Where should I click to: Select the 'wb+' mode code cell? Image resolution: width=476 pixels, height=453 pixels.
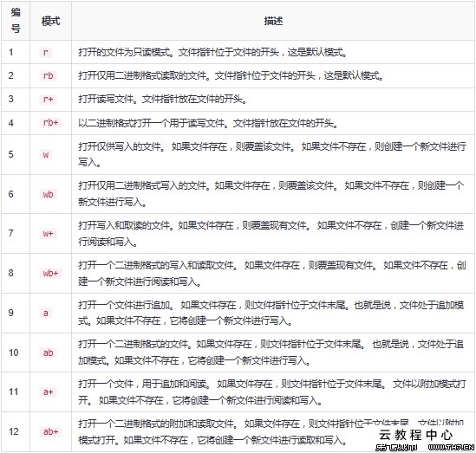point(50,273)
